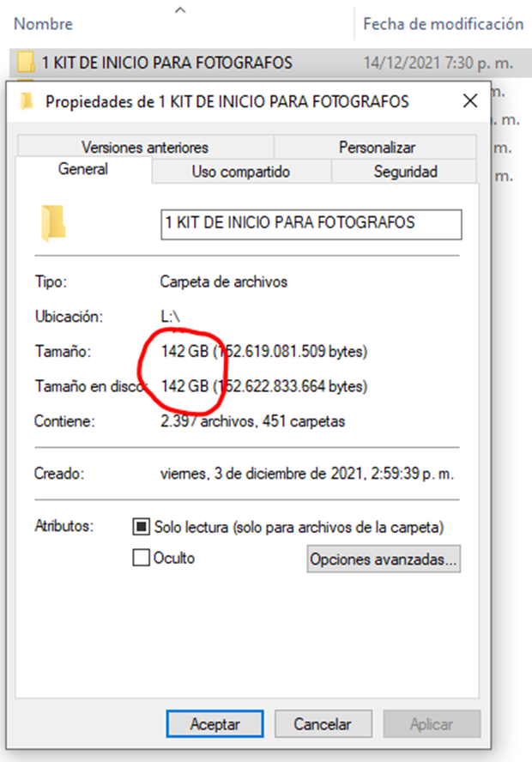Select the General tab

(x=83, y=169)
